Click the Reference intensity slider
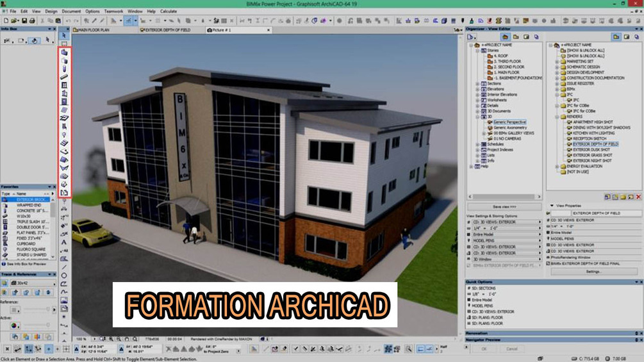 pyautogui.click(x=36, y=309)
